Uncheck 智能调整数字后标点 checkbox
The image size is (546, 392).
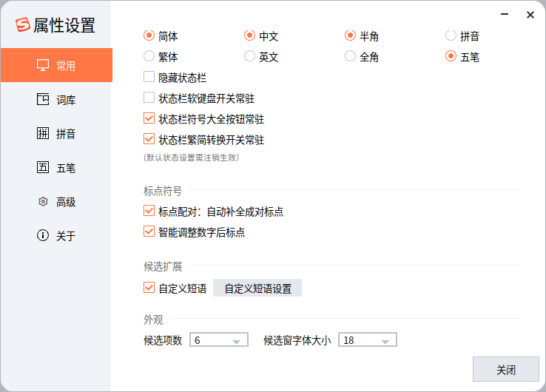149,232
